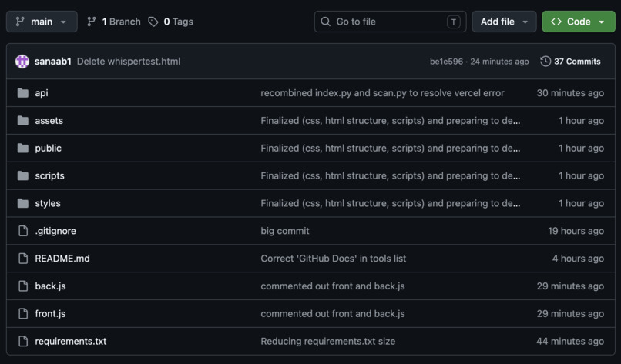
Task: Open the recombined index.py and scan.py commit
Action: coord(383,93)
